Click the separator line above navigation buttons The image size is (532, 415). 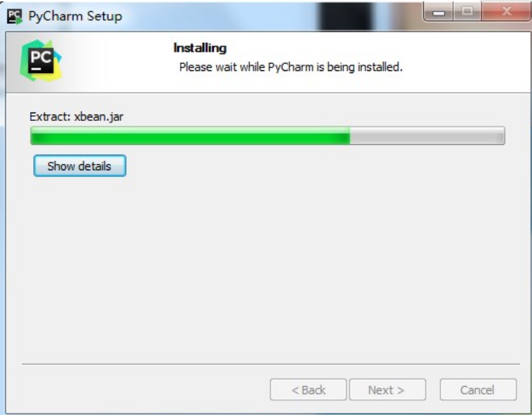coord(271,364)
